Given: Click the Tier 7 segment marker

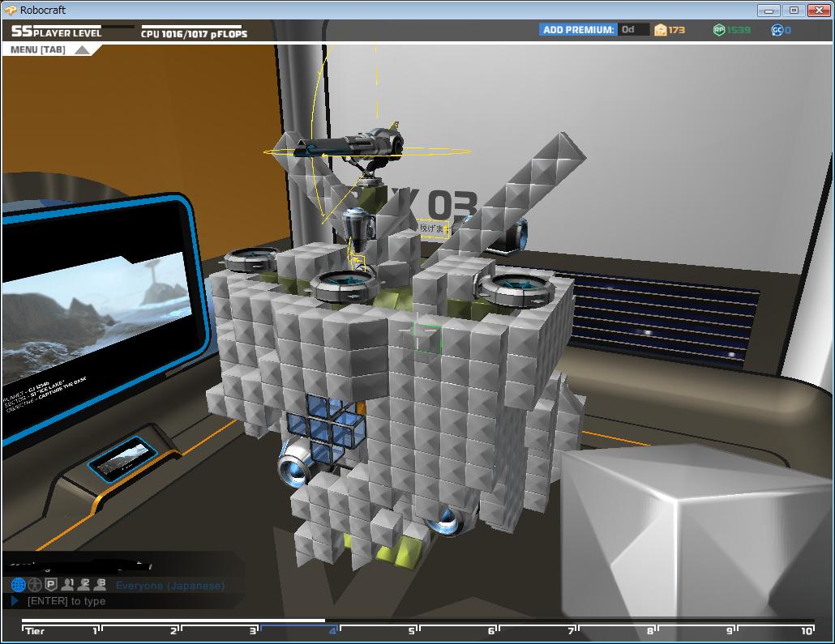Looking at the screenshot, I should 572,631.
